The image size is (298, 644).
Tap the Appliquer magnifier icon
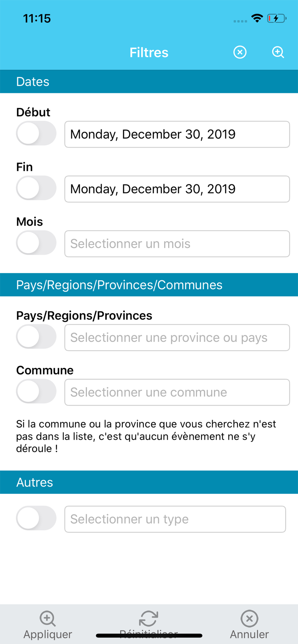[x=48, y=618]
